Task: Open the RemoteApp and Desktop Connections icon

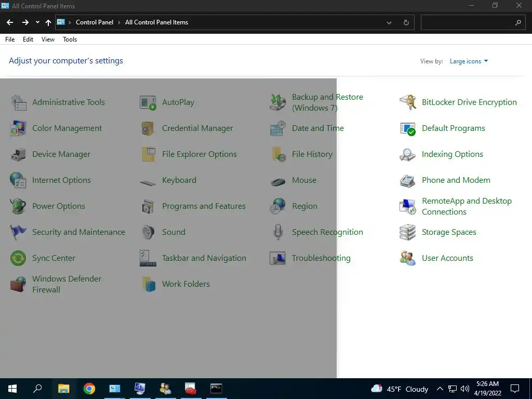Action: (407, 206)
